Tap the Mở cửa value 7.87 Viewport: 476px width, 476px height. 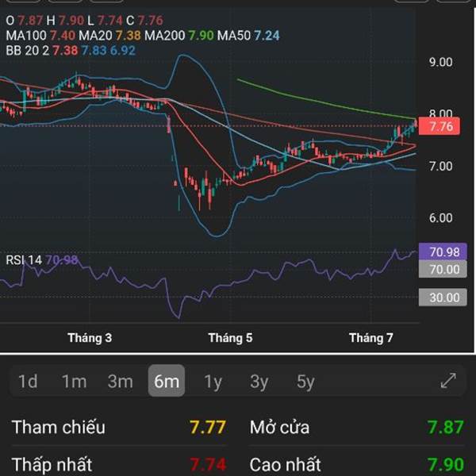tap(446, 427)
